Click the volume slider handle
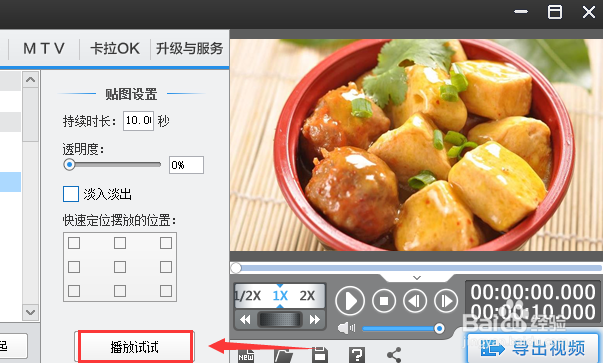 pyautogui.click(x=439, y=328)
